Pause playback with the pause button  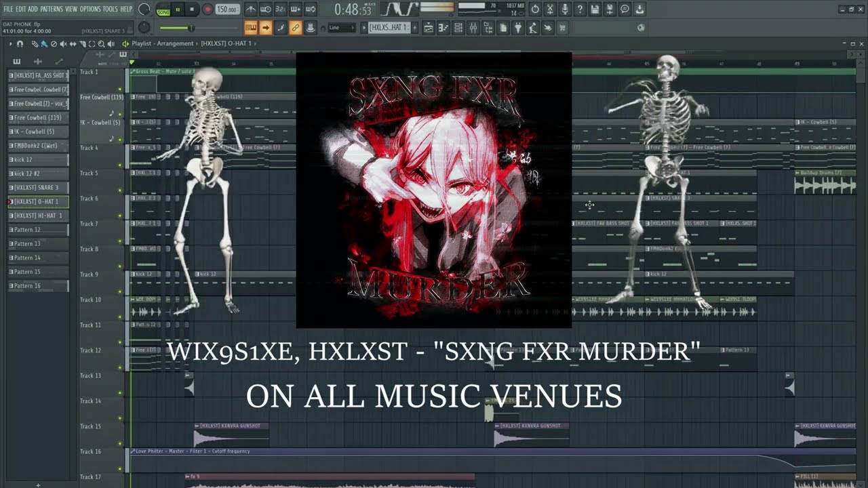(178, 9)
